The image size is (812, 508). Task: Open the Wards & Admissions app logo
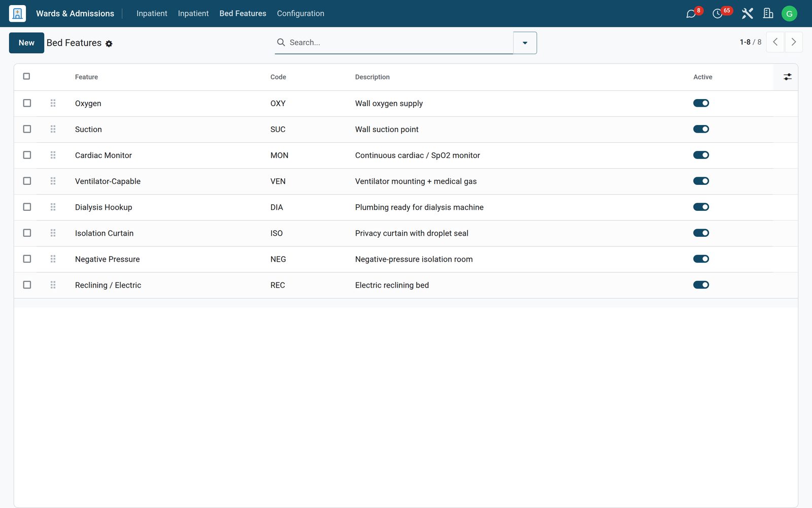[x=17, y=13]
